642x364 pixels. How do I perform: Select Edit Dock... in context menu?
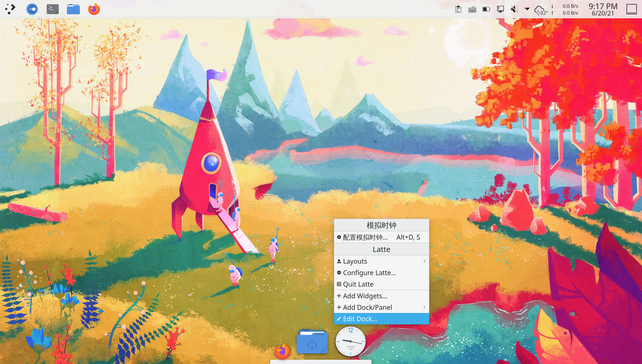coord(381,319)
